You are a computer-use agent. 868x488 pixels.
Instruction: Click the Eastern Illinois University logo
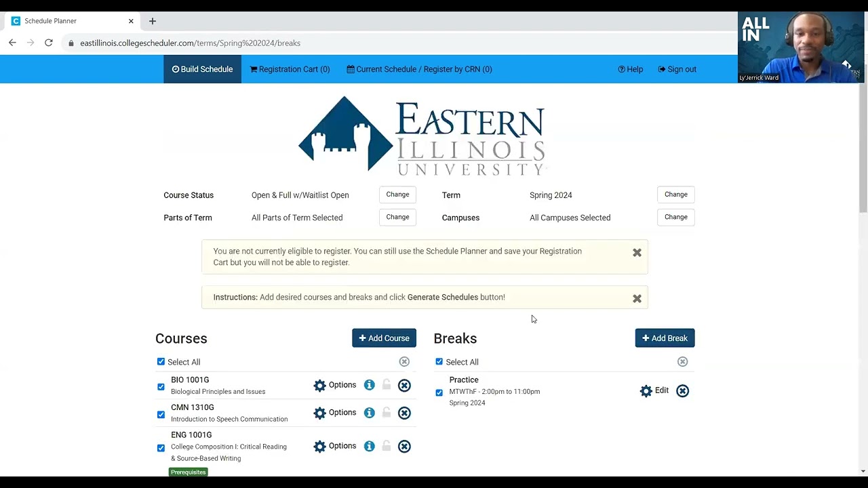click(422, 136)
